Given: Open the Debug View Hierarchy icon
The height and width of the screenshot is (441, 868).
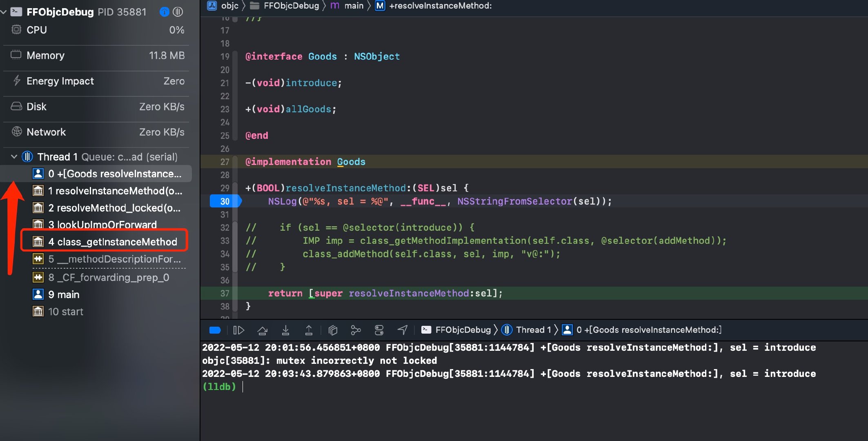Looking at the screenshot, I should point(333,330).
